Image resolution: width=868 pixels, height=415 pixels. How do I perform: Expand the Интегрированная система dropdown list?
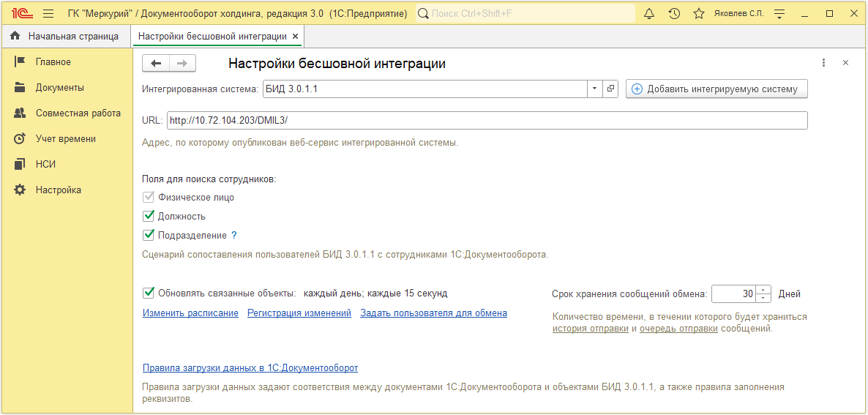pyautogui.click(x=595, y=89)
